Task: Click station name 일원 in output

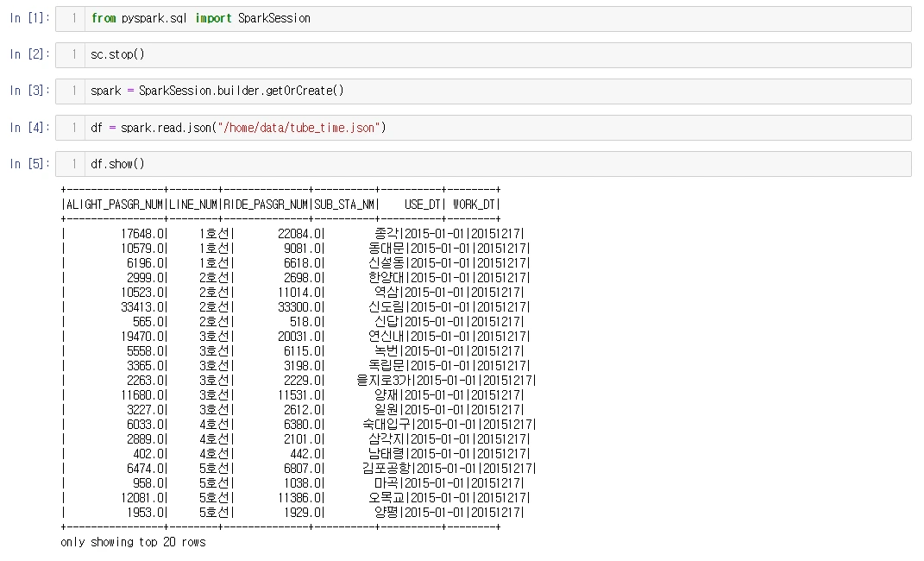Action: pos(387,410)
